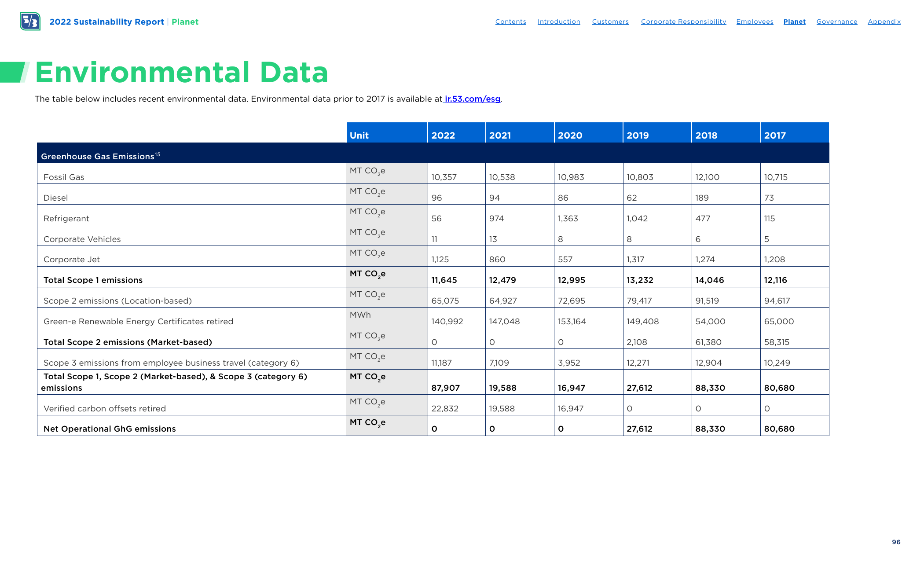Click the Fifth Third Bank logo icon
The width and height of the screenshot is (924, 561).
coord(30,22)
